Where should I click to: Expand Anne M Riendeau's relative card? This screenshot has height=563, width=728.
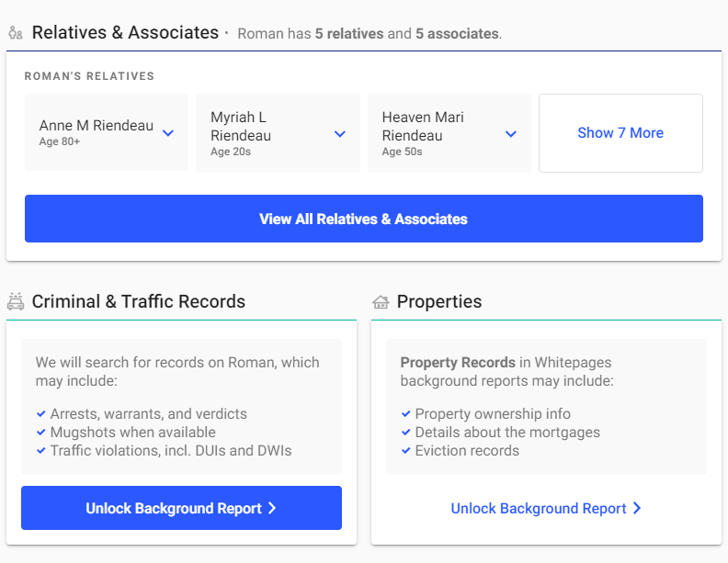107,132
